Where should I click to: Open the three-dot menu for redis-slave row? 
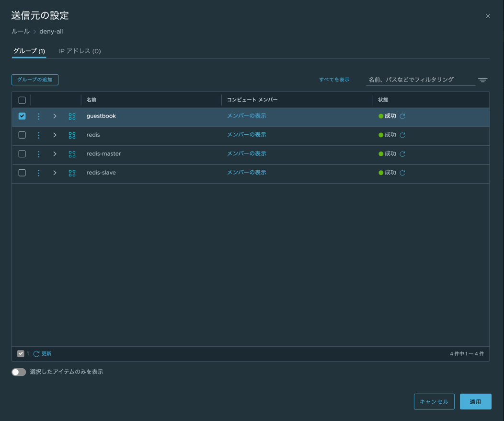(39, 173)
